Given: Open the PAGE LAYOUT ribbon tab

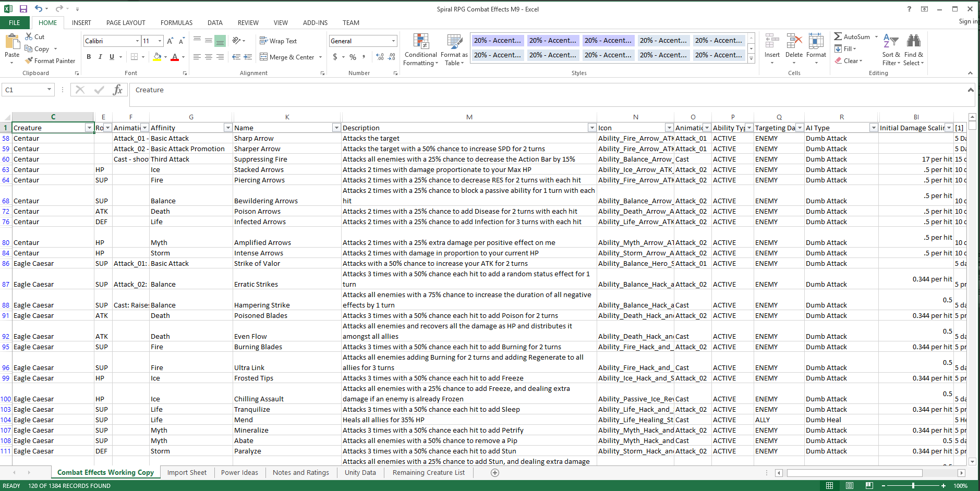Looking at the screenshot, I should tap(126, 23).
